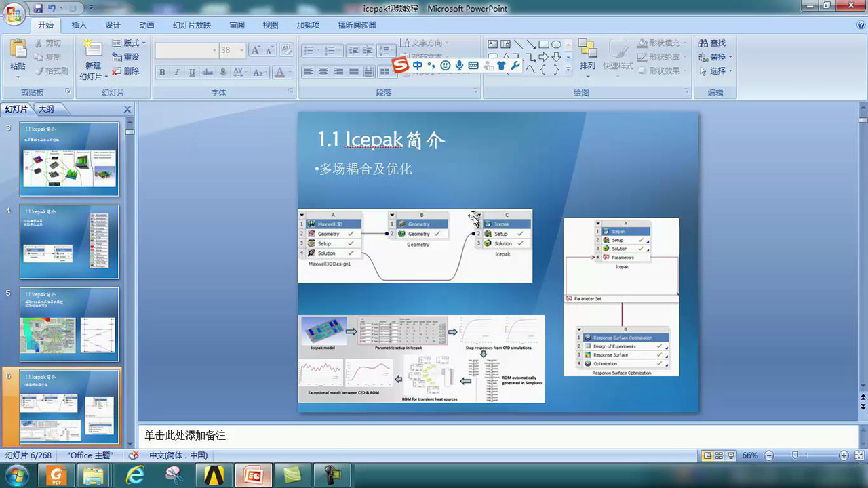Select text box shape in gallery
This screenshot has width=868, height=488.
pyautogui.click(x=494, y=45)
